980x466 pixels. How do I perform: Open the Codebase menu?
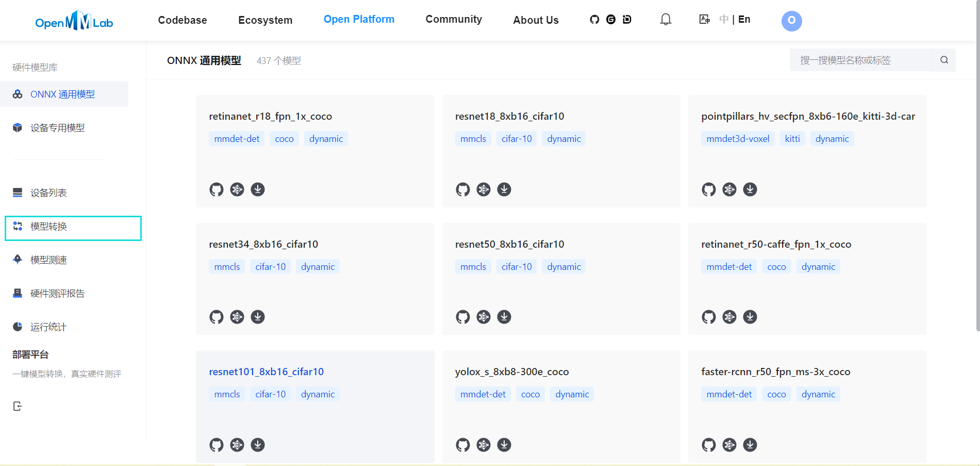click(182, 20)
